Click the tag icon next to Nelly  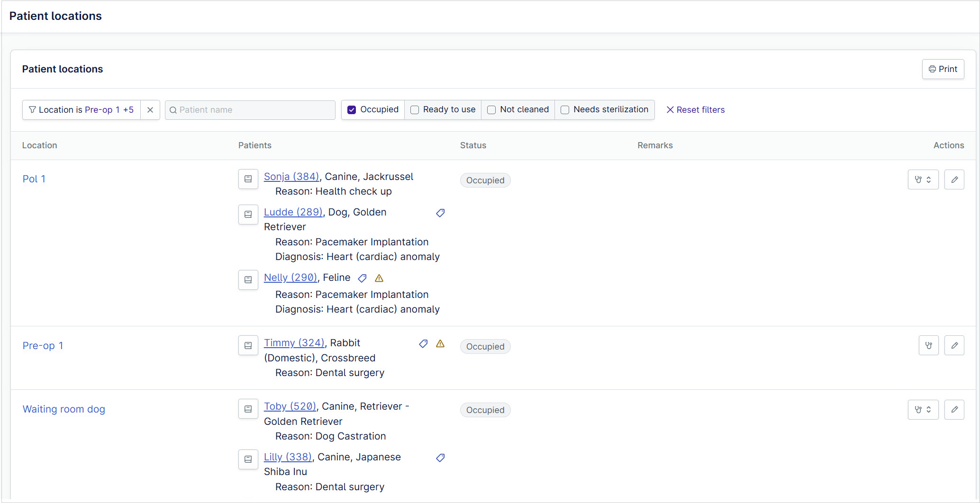(362, 278)
